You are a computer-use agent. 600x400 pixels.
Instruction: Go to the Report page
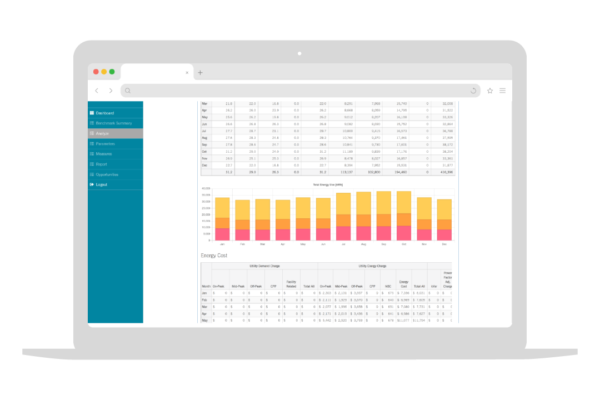pyautogui.click(x=103, y=164)
